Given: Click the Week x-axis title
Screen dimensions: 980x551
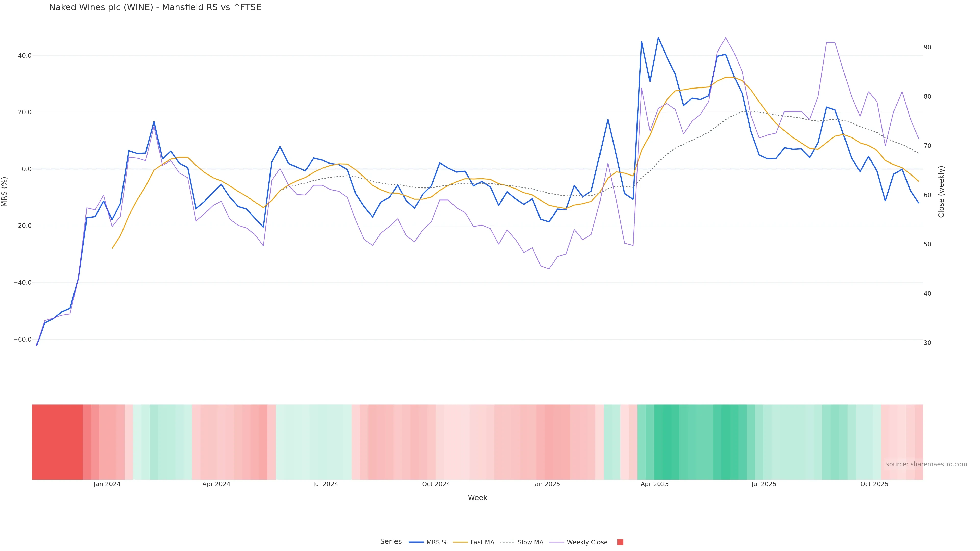Looking at the screenshot, I should tap(477, 498).
